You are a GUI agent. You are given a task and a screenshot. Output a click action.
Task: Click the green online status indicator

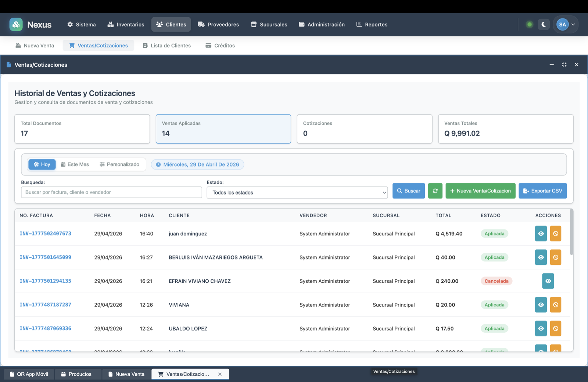(529, 25)
